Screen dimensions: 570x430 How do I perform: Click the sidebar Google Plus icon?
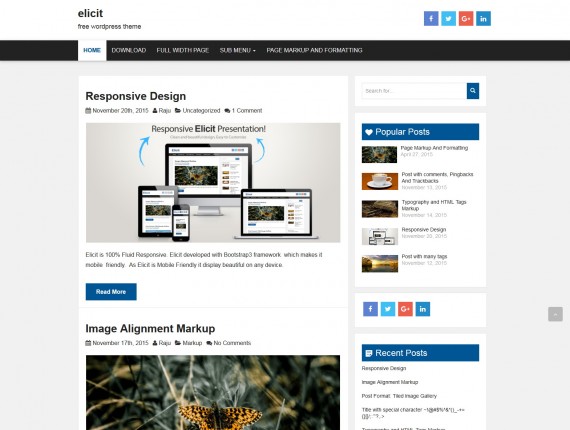coord(405,309)
